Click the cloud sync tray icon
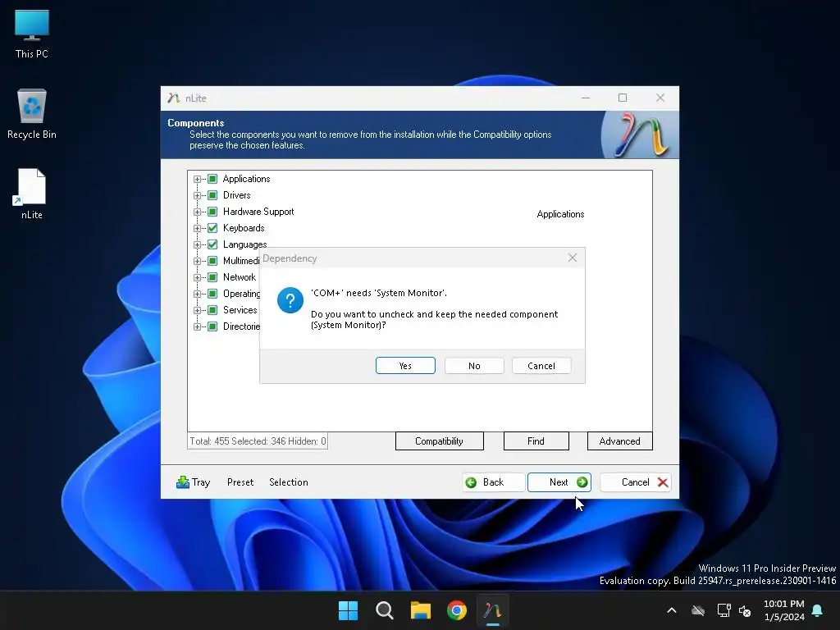840x630 pixels. click(x=697, y=610)
